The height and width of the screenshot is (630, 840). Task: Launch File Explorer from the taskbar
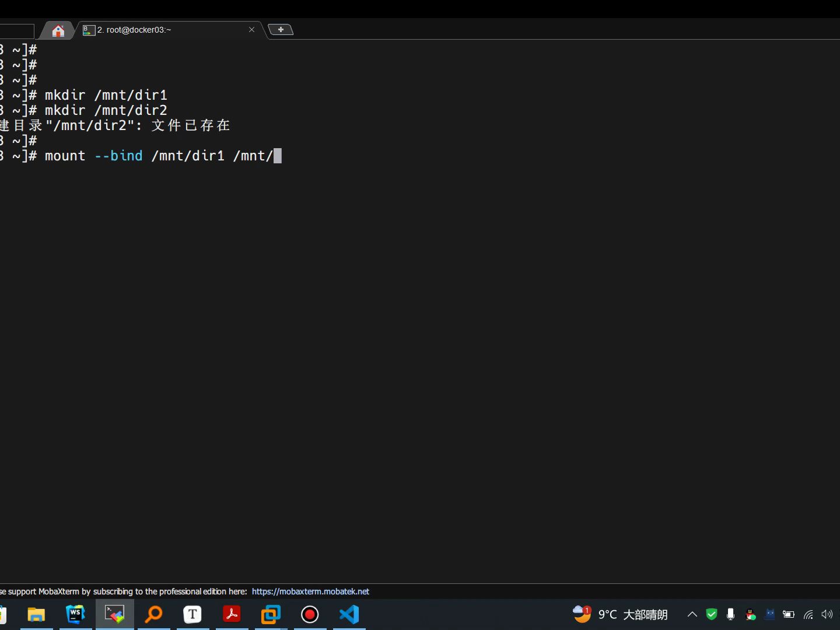[x=36, y=614]
